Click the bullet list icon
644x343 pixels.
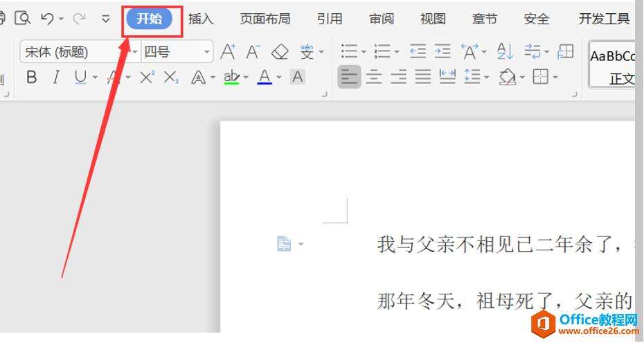pyautogui.click(x=350, y=52)
